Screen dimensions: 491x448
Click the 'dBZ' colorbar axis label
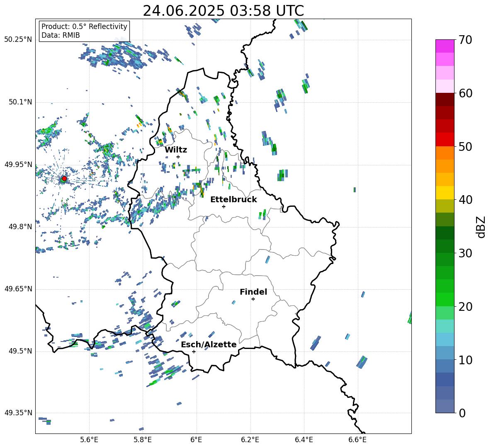pyautogui.click(x=481, y=227)
